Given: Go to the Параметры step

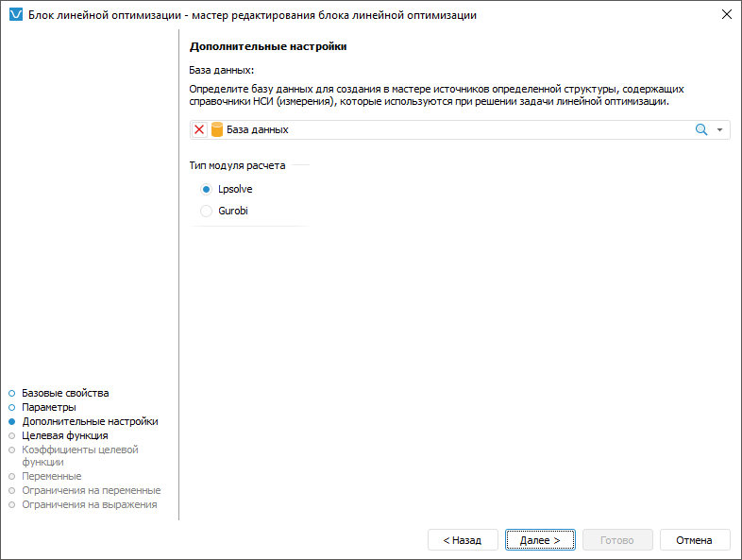Looking at the screenshot, I should point(49,407).
